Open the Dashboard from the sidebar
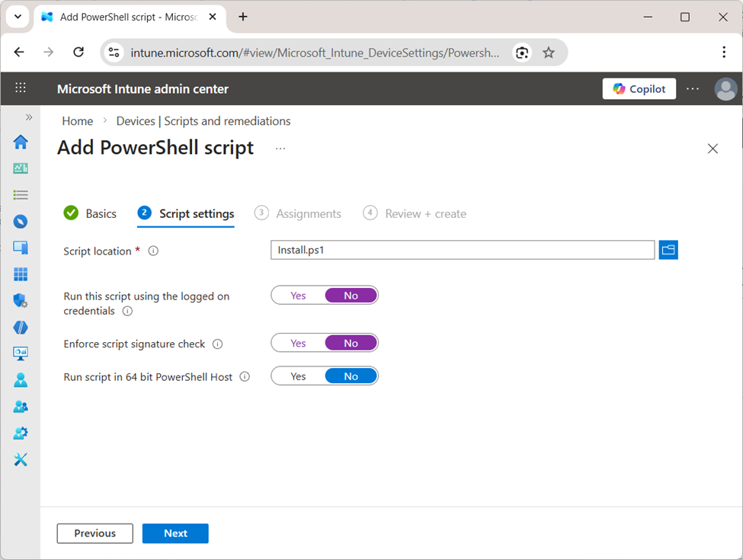The image size is (743, 560). point(21,168)
